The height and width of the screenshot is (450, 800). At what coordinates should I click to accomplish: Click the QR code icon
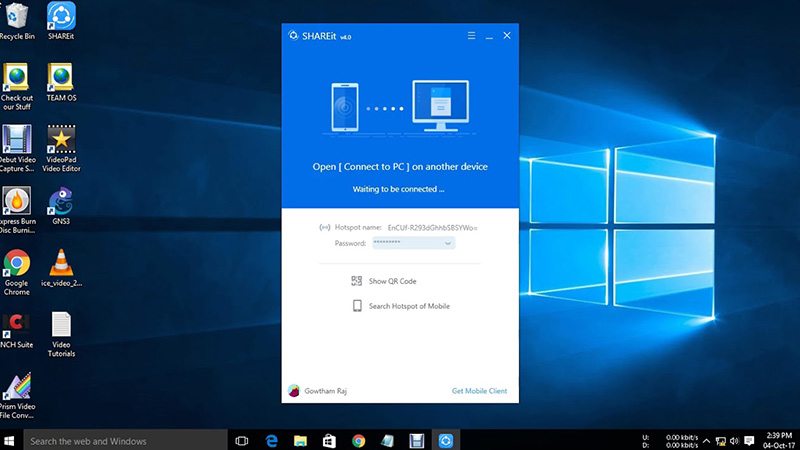point(357,281)
